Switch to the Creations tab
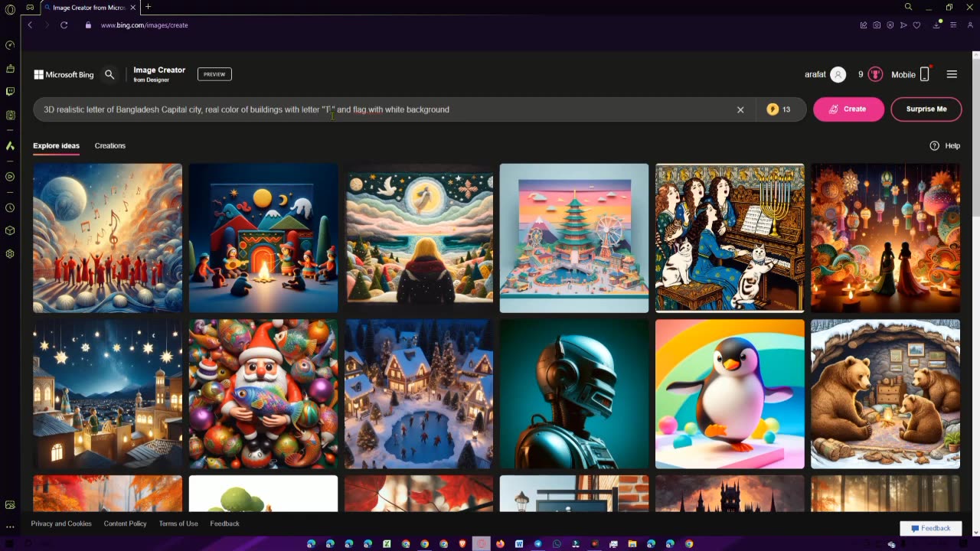Viewport: 980px width, 551px height. click(x=110, y=145)
